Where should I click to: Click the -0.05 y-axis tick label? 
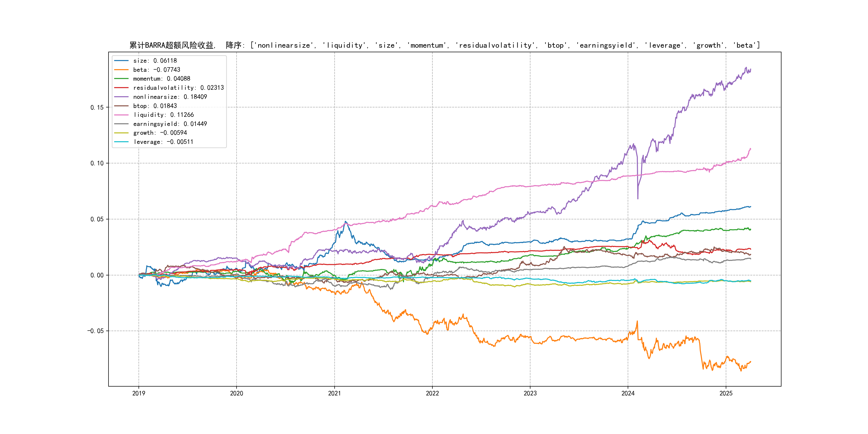tap(95, 331)
